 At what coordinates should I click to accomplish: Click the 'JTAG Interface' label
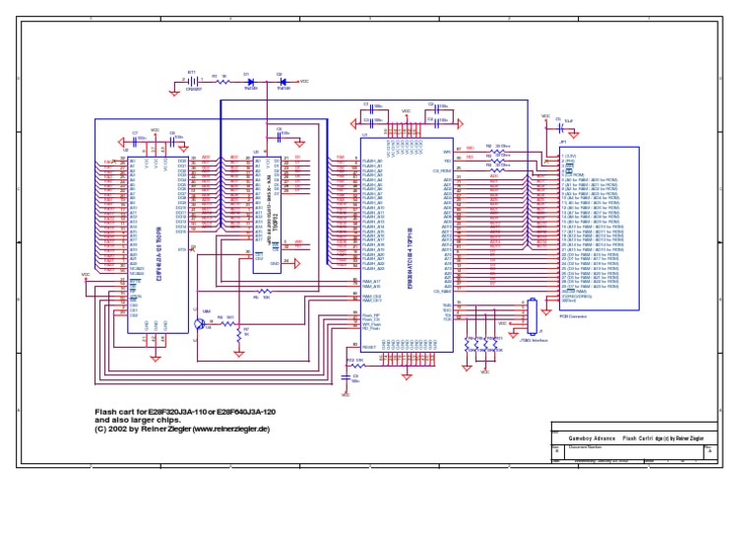534,340
